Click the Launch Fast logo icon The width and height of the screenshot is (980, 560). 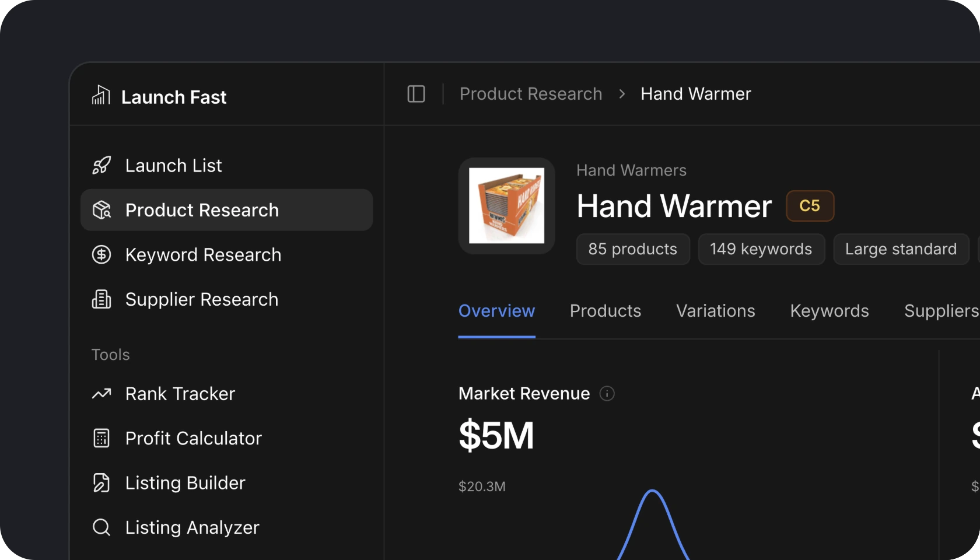coord(101,95)
